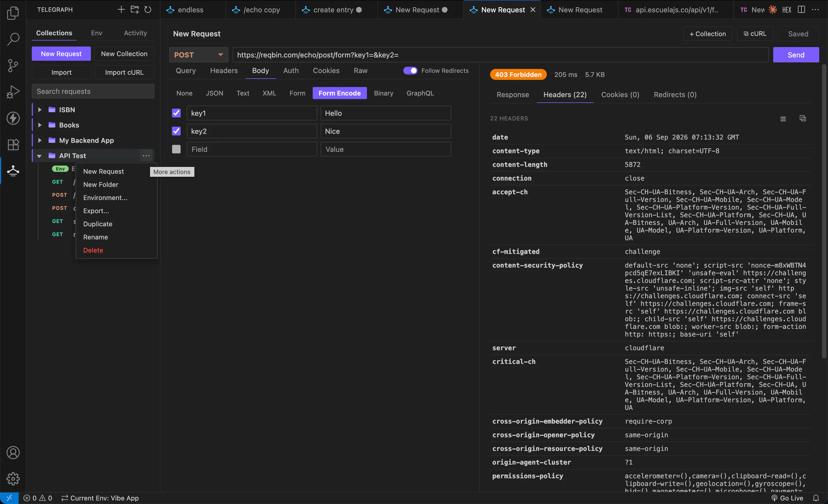Open the POST method dropdown
This screenshot has width=828, height=504.
[199, 55]
